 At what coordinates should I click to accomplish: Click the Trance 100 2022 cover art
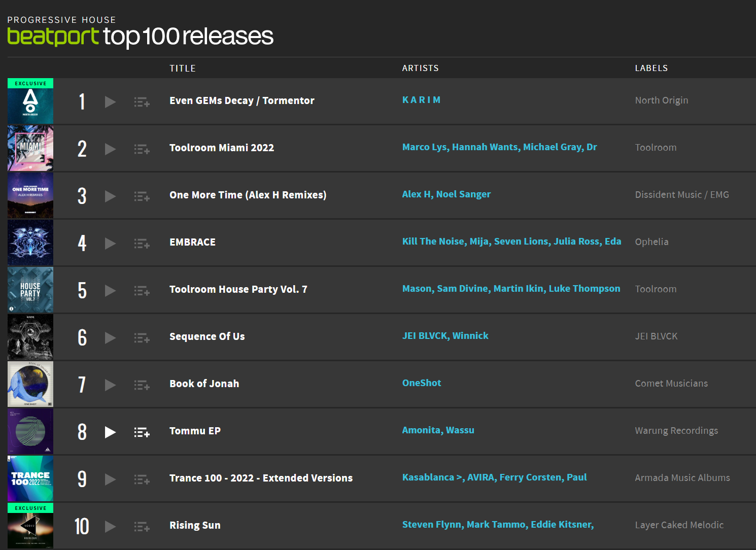tap(30, 478)
